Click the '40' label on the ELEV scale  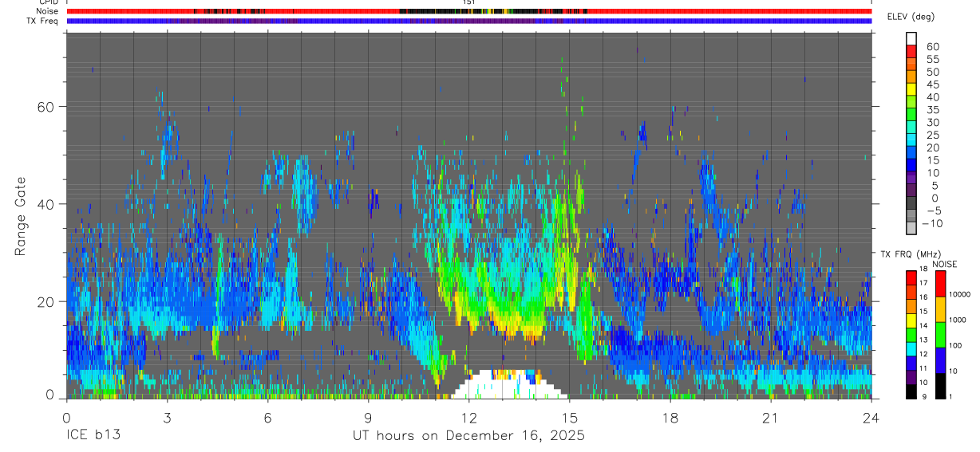click(x=932, y=97)
